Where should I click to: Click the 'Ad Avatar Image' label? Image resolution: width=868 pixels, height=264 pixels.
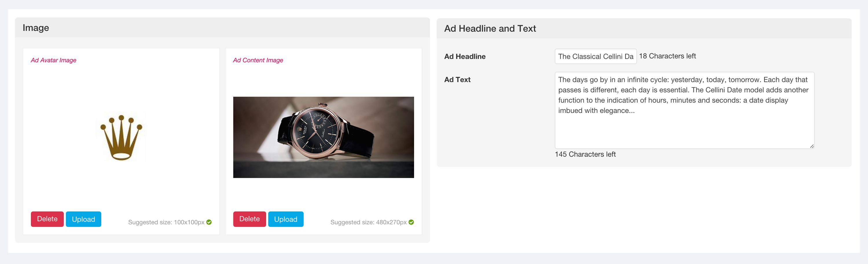point(54,60)
